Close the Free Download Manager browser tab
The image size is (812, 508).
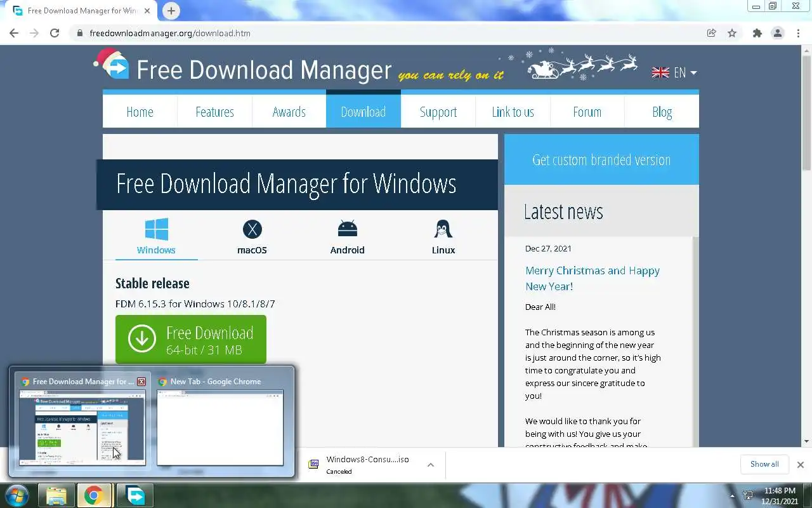pyautogui.click(x=147, y=11)
